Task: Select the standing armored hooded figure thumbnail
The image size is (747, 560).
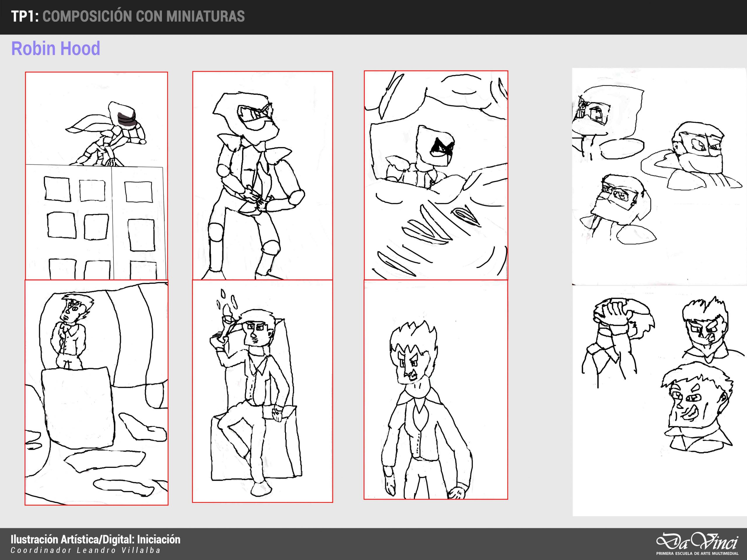Action: point(262,176)
